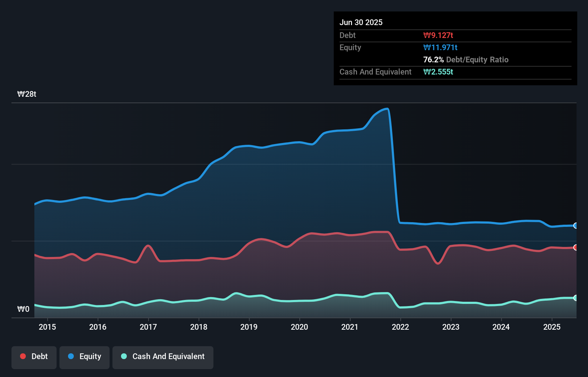Click the Jun 30 2025 tooltip date
Screen dimensions: 588x377
coord(361,22)
